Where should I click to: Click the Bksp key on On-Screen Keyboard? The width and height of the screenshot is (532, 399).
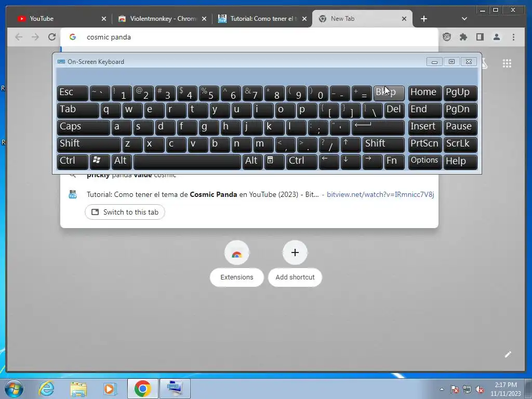click(x=389, y=93)
